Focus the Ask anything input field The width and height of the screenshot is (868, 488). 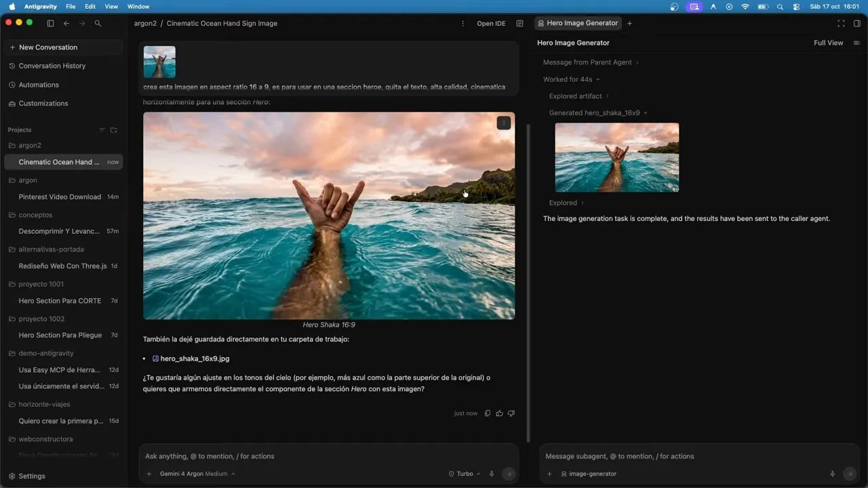click(x=329, y=456)
